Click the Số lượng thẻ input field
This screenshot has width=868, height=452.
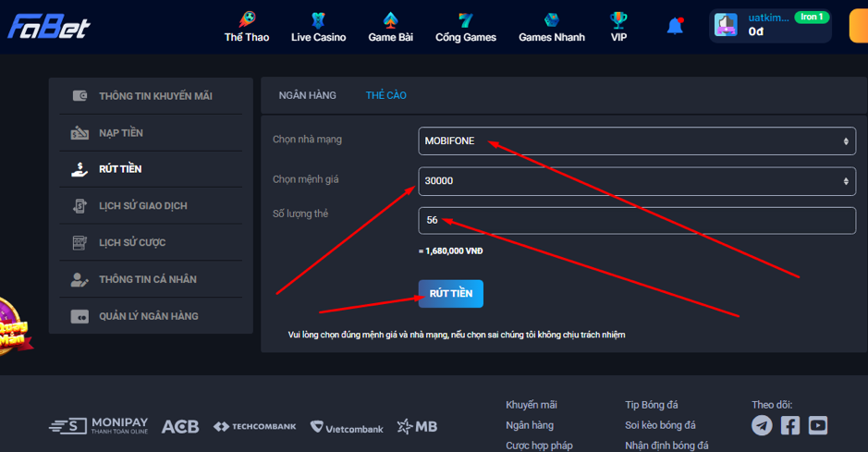click(x=636, y=221)
